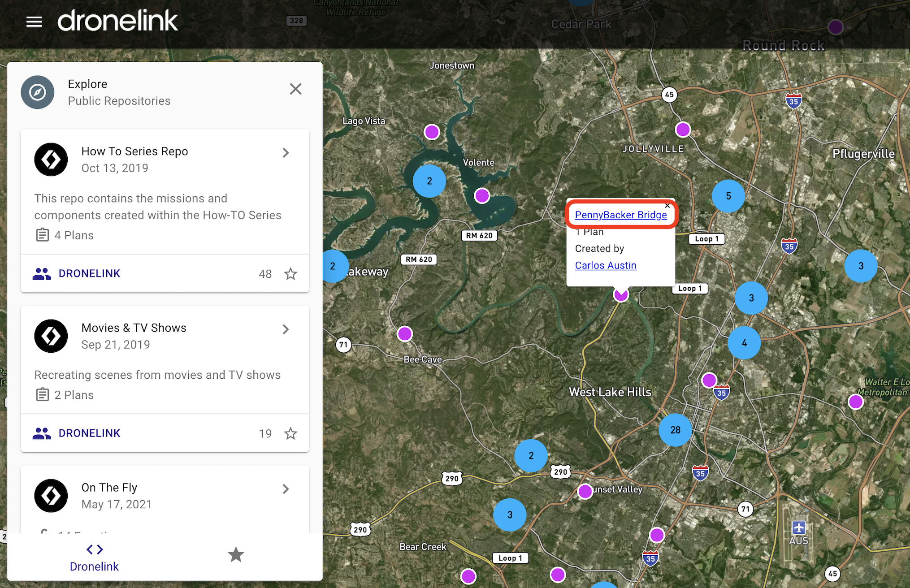Click the 19 star count
This screenshot has height=588, width=910.
pyautogui.click(x=265, y=433)
